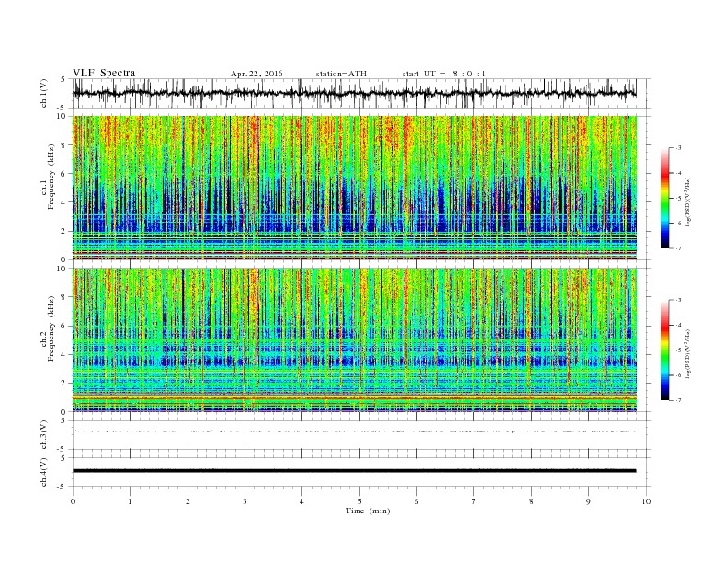Image resolution: width=728 pixels, height=563 pixels.
Task: Click the ch.2 spectrogram "2" kHz tick label
Action: coord(63,384)
